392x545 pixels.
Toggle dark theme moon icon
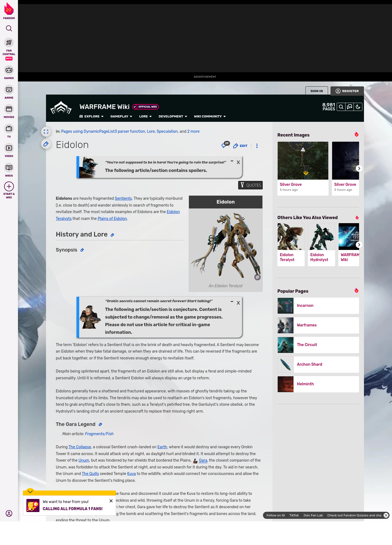tap(358, 107)
